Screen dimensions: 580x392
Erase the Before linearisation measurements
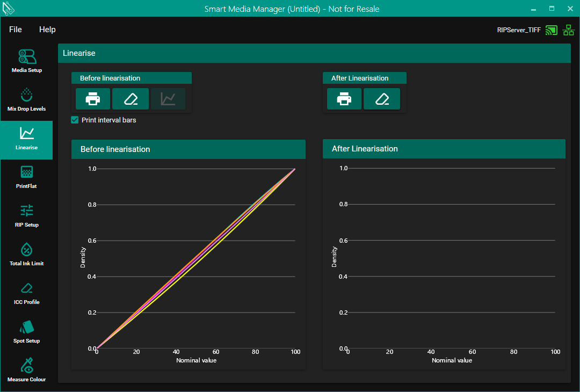tap(130, 99)
